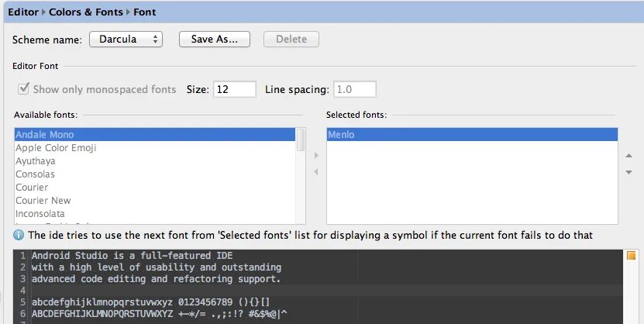Toggle Show only monospaced fonts checkbox

point(23,88)
